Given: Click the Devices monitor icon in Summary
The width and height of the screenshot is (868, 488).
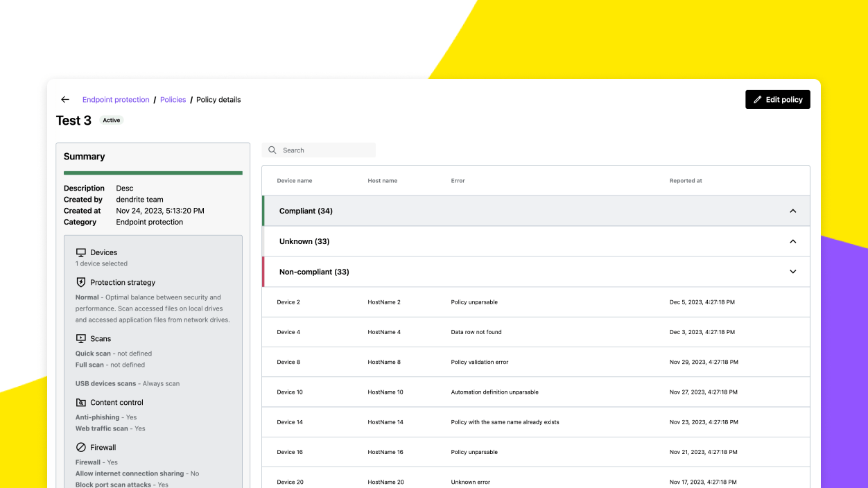Looking at the screenshot, I should (x=82, y=252).
